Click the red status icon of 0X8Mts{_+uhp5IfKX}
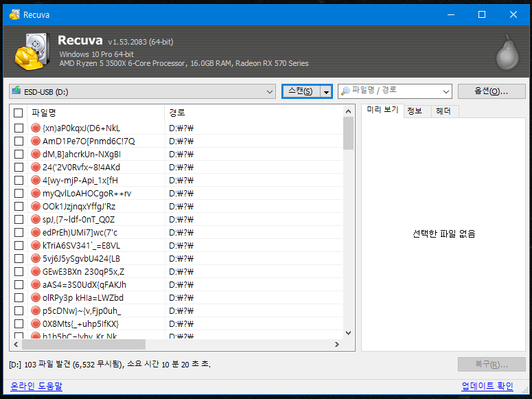This screenshot has height=399, width=532. click(x=36, y=323)
